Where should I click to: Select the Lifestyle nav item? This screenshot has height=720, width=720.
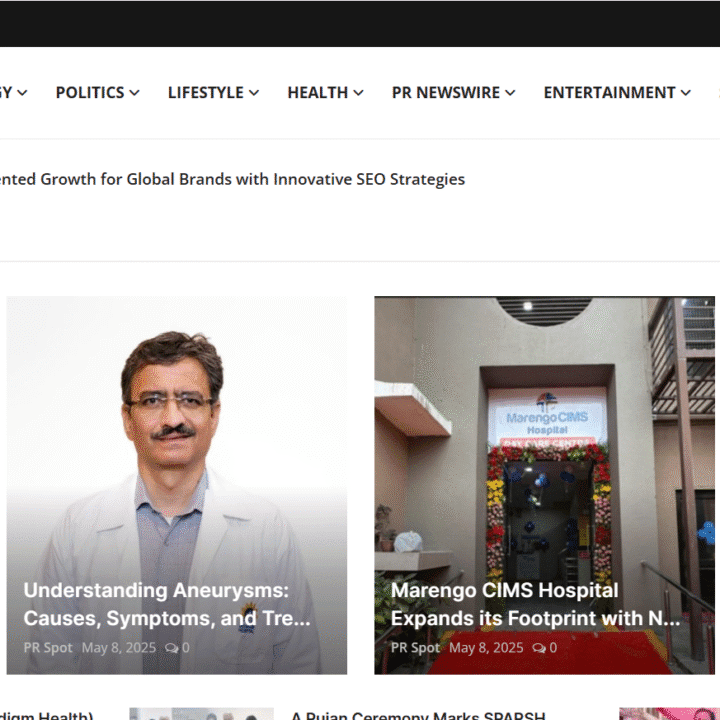(205, 92)
